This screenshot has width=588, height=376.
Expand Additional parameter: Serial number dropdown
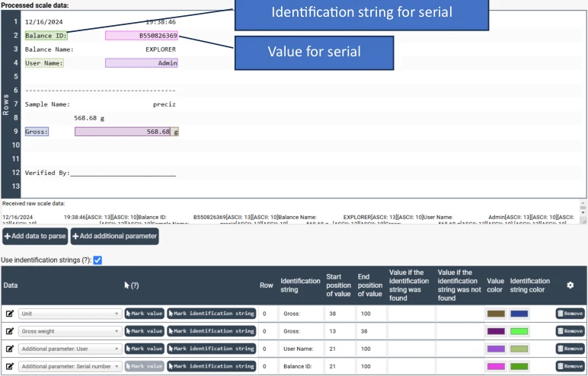pos(70,366)
